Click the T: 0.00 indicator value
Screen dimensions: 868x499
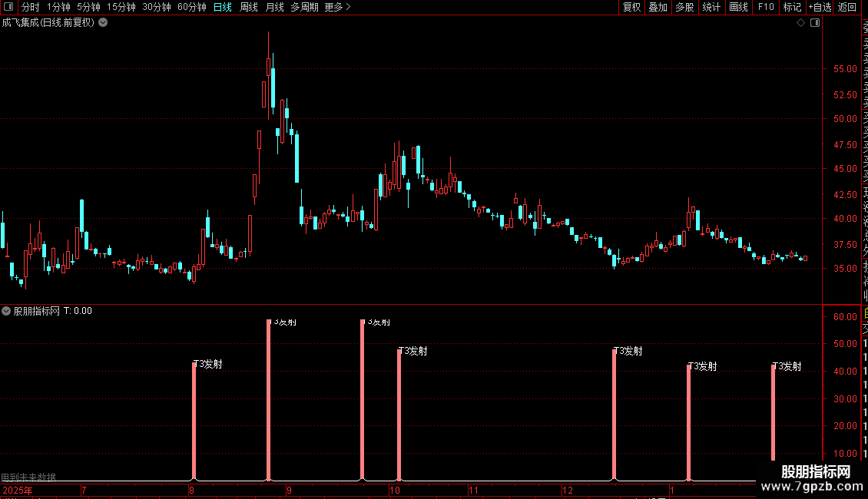(78, 311)
